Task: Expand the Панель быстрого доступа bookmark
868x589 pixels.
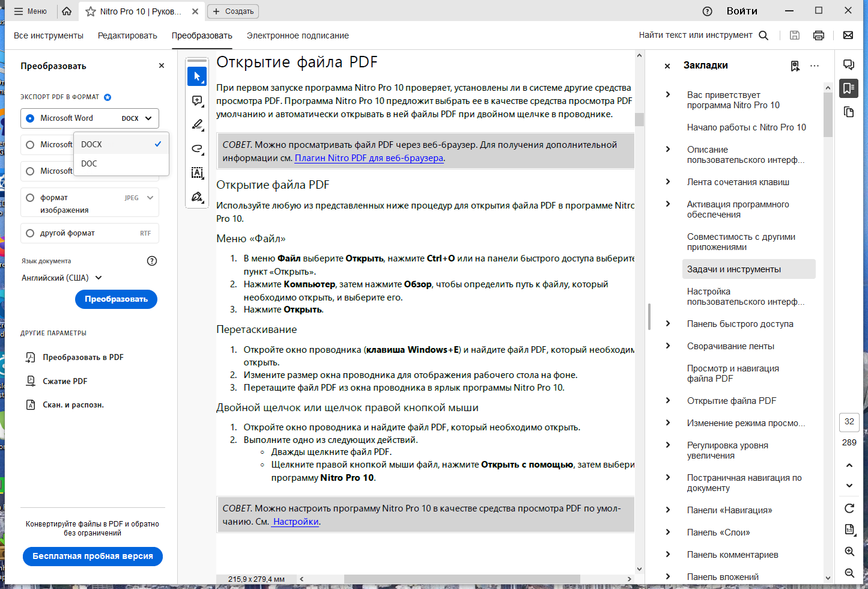Action: [668, 323]
